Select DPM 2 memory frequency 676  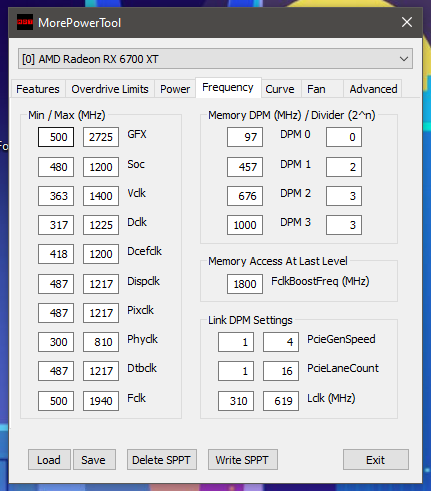pos(245,196)
